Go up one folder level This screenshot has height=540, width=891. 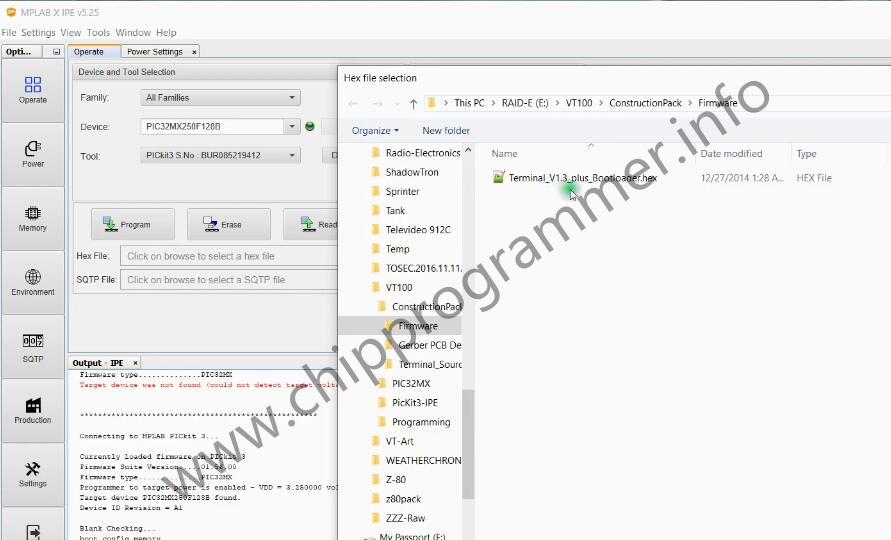413,103
